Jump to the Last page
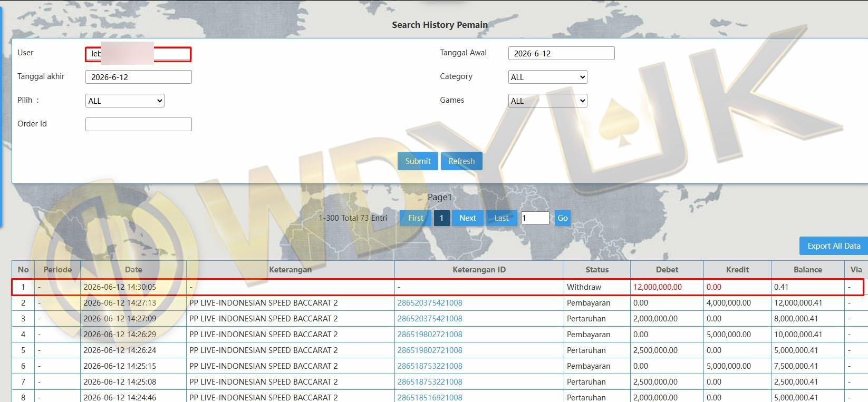 [501, 218]
